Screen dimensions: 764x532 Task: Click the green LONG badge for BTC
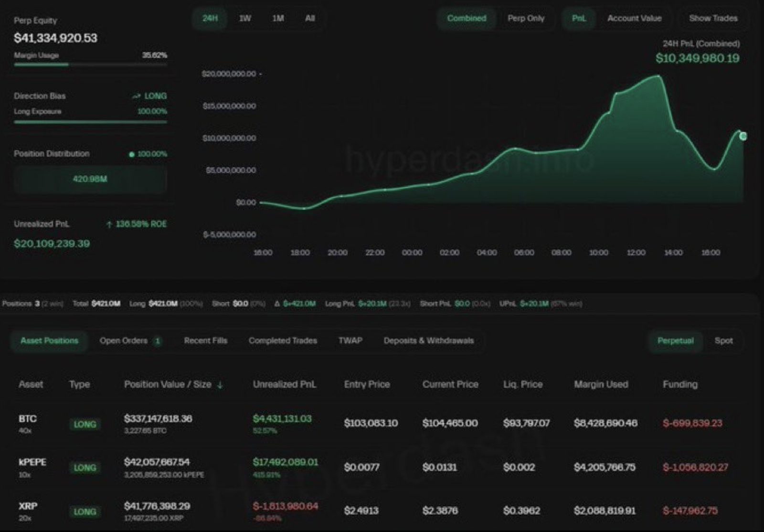pos(85,424)
